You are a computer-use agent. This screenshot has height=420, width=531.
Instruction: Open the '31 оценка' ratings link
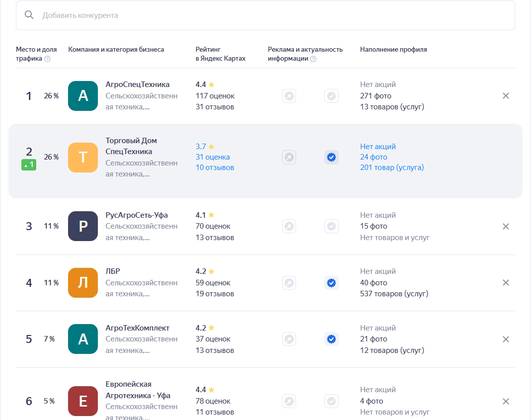pos(213,157)
